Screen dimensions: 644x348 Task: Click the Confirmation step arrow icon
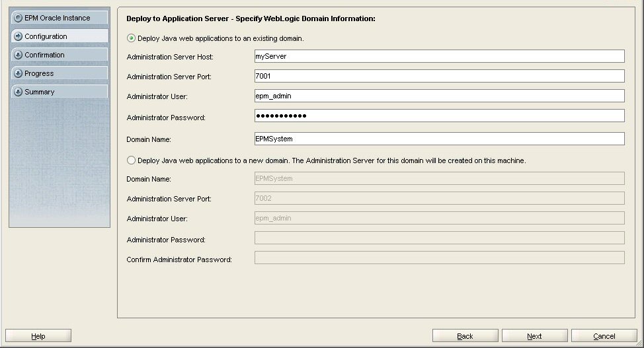[x=18, y=55]
